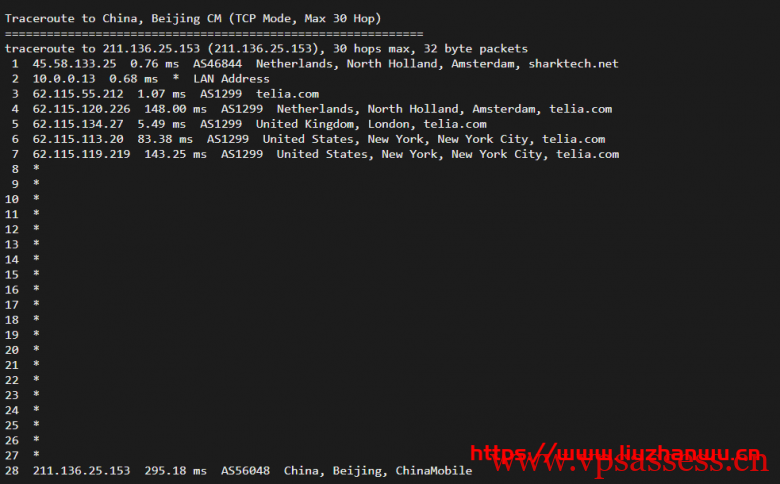Click telia.com in hop 3 line
The height and width of the screenshot is (484, 780).
(287, 94)
